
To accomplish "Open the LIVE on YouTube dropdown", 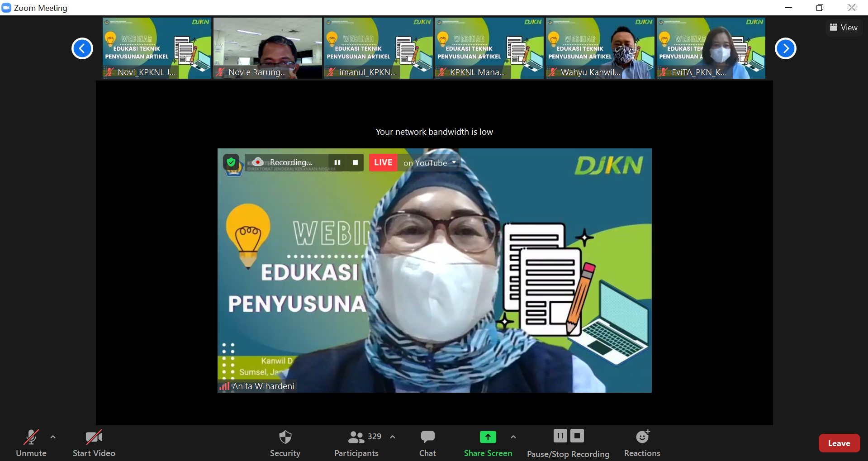I will point(454,162).
